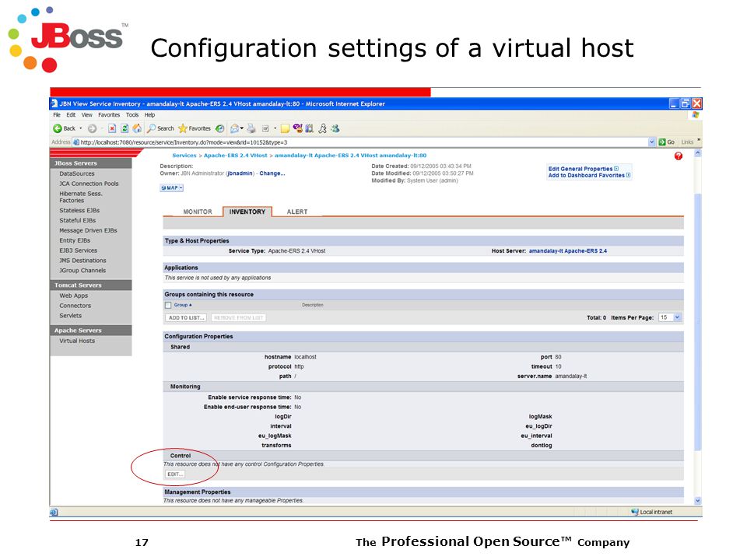Click the MSN Messenger toolbar icon
This screenshot has width=747, height=560.
tap(335, 128)
